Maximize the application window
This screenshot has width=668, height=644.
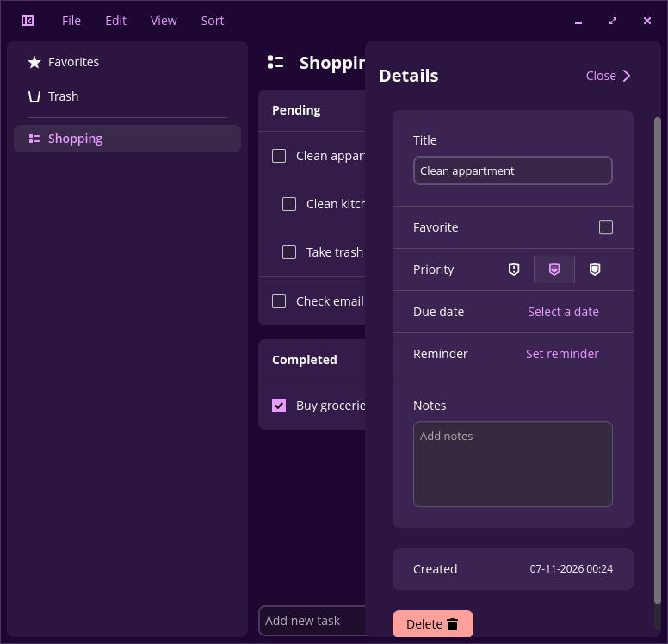[613, 21]
